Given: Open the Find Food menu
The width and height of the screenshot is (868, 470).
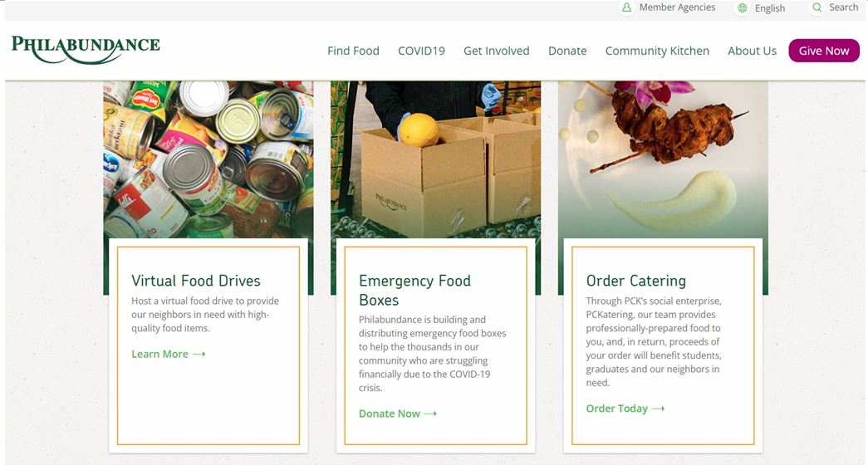Looking at the screenshot, I should pyautogui.click(x=353, y=51).
